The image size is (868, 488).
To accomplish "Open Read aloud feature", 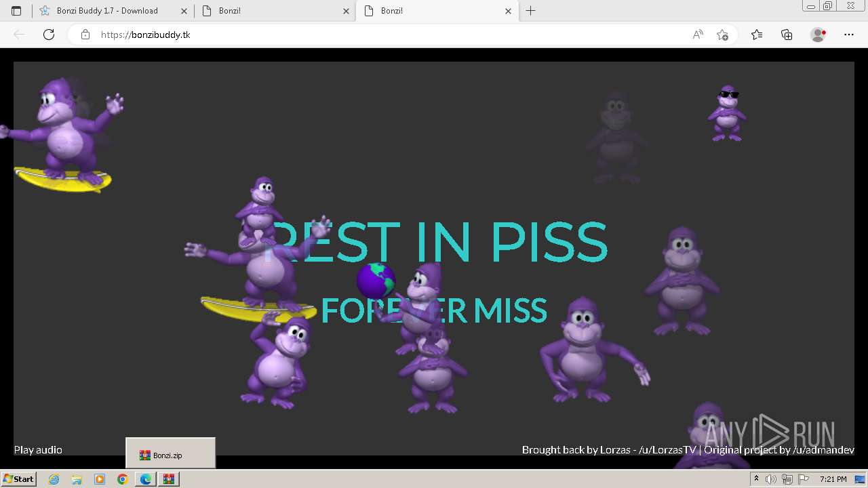I will 698,35.
